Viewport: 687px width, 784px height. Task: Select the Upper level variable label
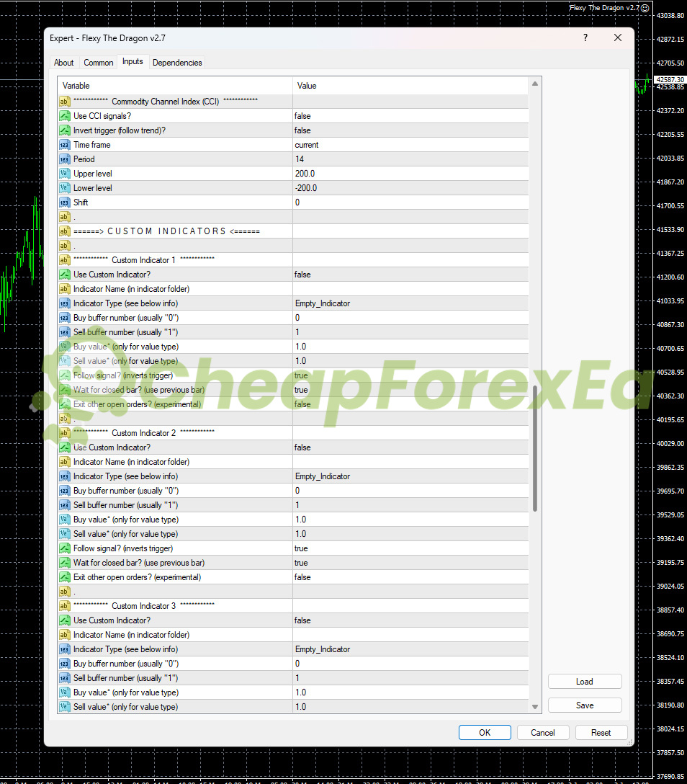93,174
